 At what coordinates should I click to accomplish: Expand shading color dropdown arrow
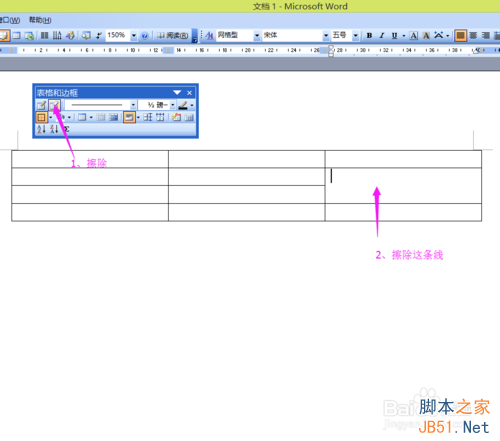(69, 117)
